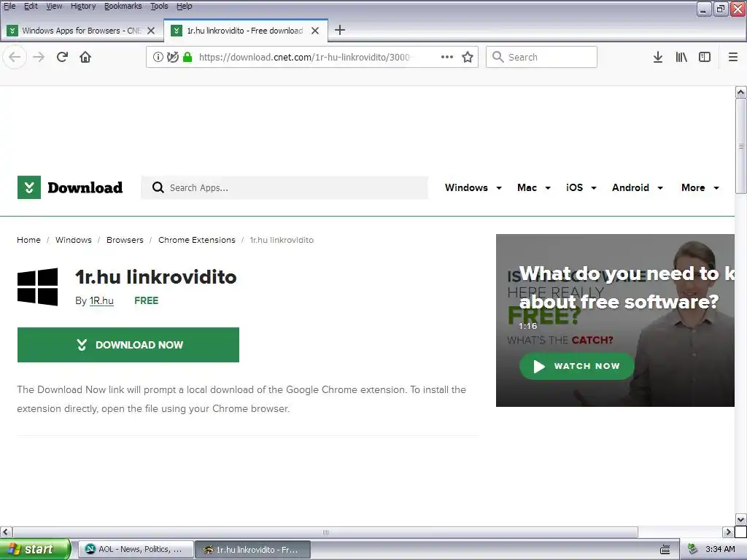This screenshot has height=560, width=747.
Task: Click the horizontal scrollbar left arrow
Action: tap(6, 532)
